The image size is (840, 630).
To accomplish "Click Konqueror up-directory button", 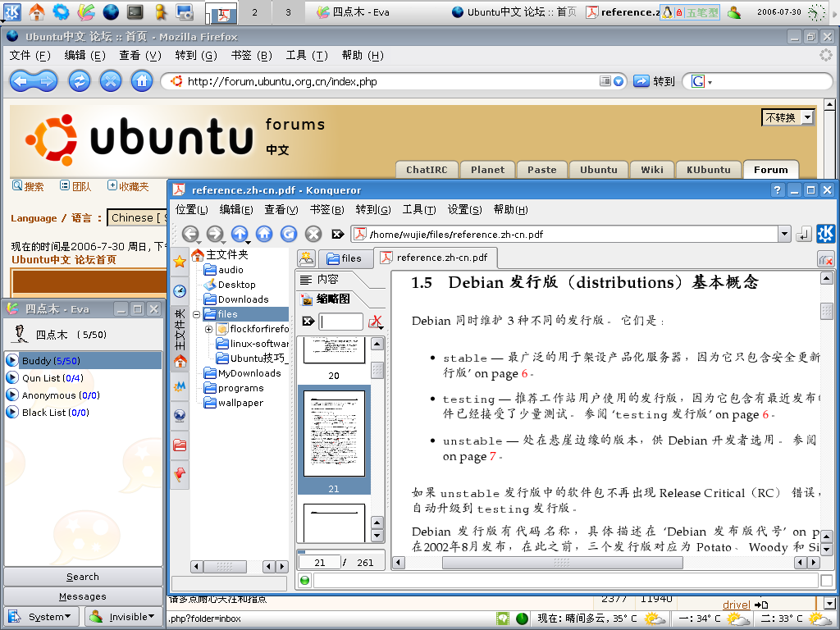I will point(240,234).
